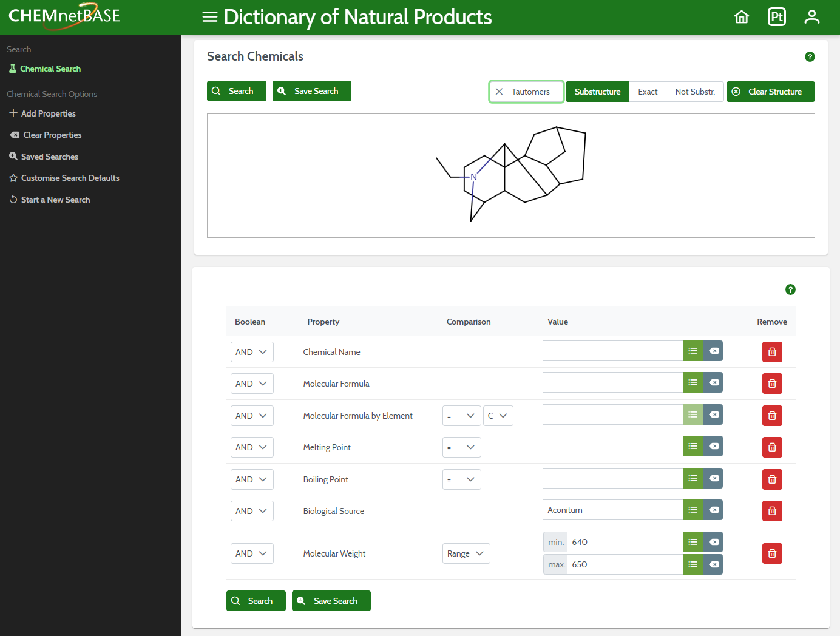Open Boolean dropdown for Biological Source
This screenshot has height=636, width=840.
point(252,511)
